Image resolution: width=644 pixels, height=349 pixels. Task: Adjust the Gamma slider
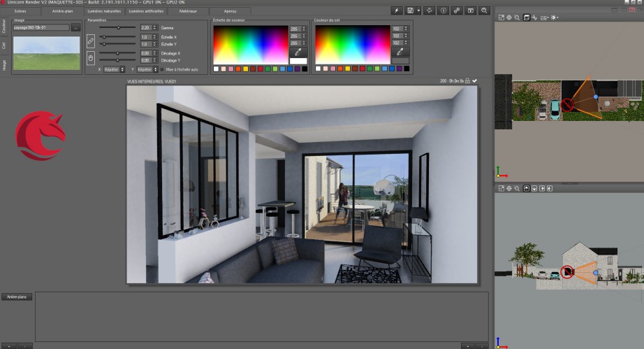pyautogui.click(x=119, y=27)
